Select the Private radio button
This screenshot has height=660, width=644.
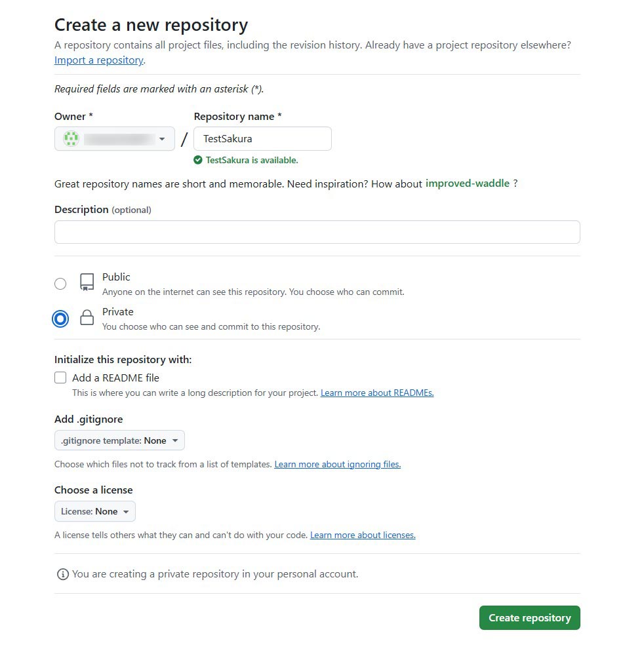(60, 319)
